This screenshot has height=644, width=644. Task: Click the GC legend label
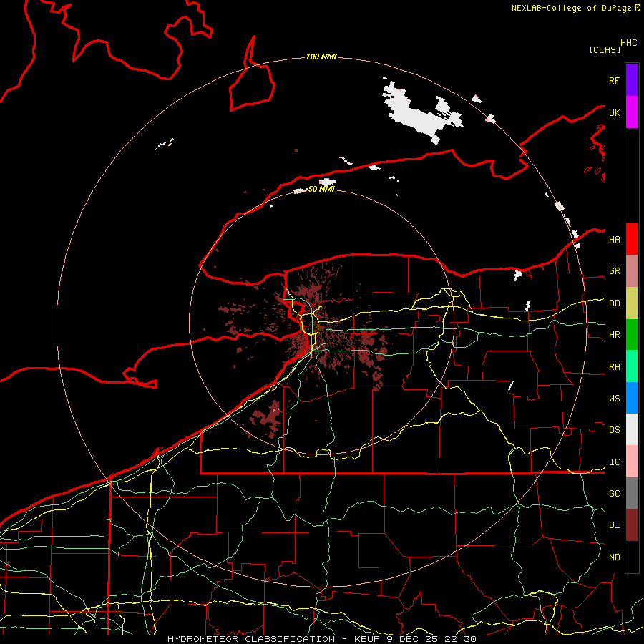click(614, 493)
